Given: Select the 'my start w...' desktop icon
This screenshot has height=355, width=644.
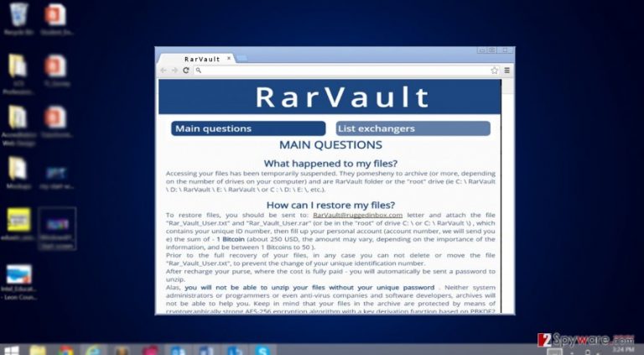Looking at the screenshot, I should click(x=56, y=177).
